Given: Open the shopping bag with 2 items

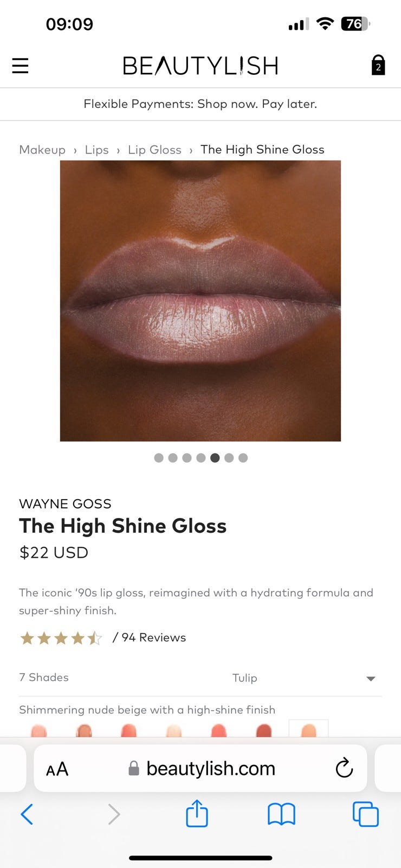Looking at the screenshot, I should coord(378,65).
